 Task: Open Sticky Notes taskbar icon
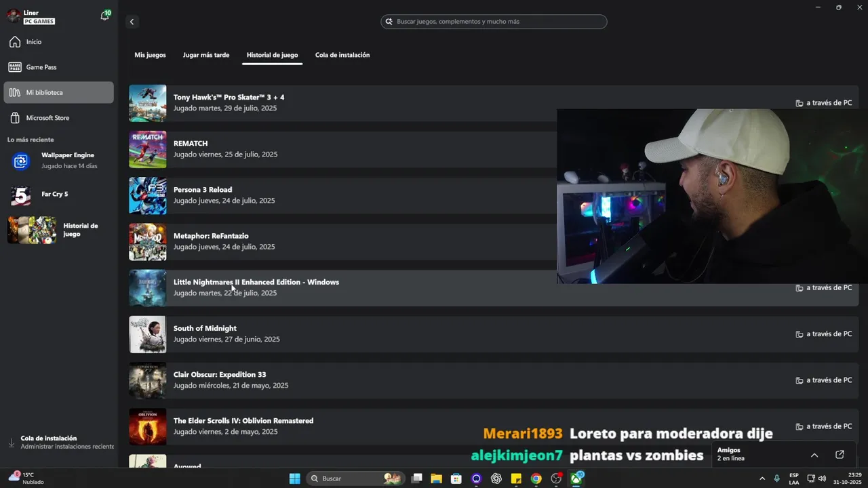click(x=516, y=479)
